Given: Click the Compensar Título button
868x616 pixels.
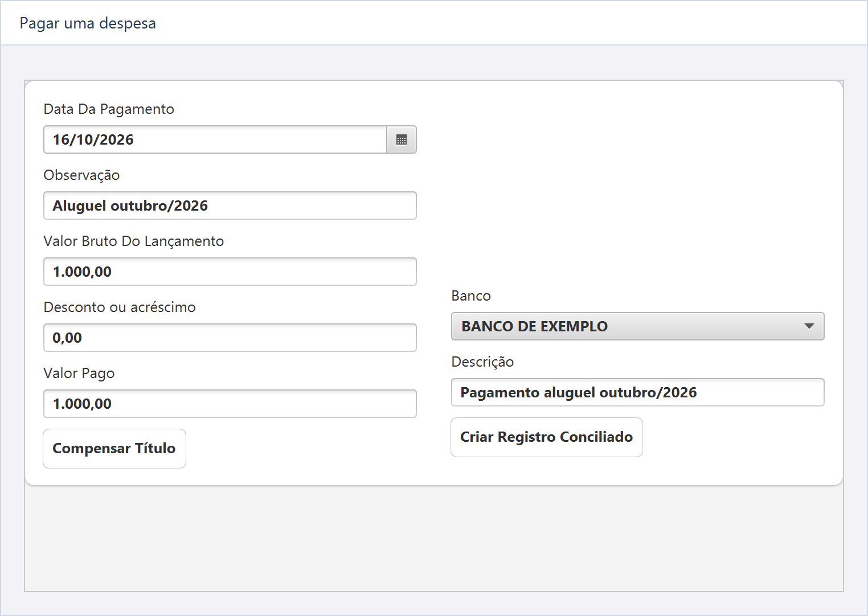Looking at the screenshot, I should point(114,449).
